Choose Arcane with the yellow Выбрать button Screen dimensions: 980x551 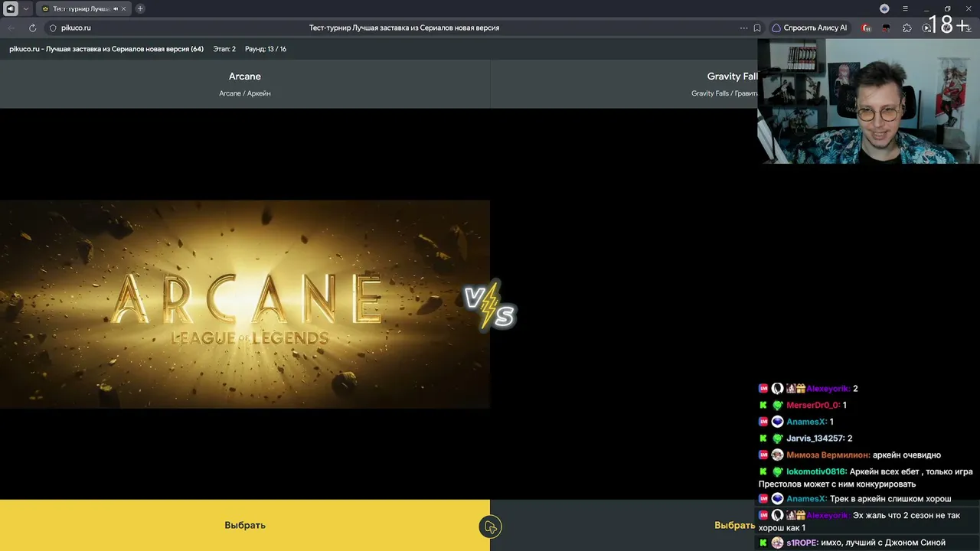tap(245, 525)
